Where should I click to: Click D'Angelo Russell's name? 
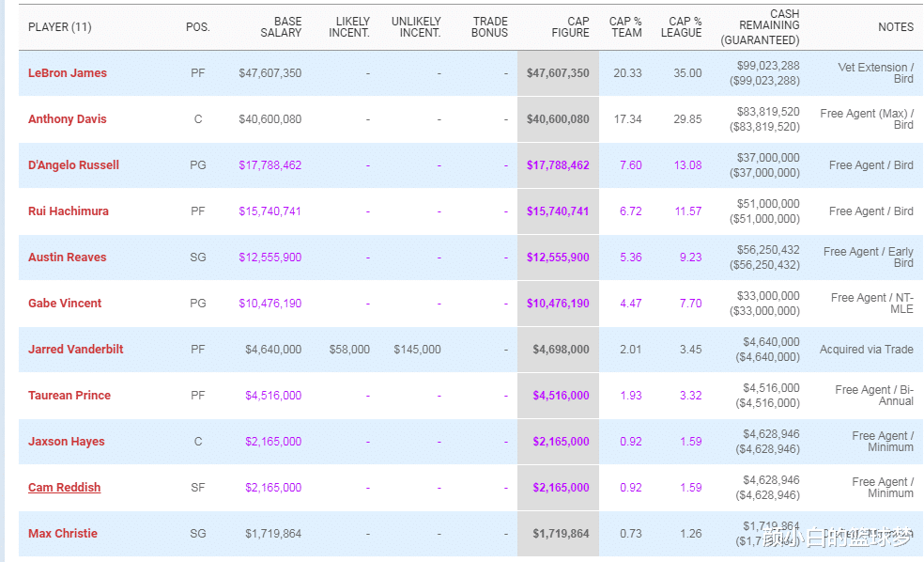[x=73, y=165]
